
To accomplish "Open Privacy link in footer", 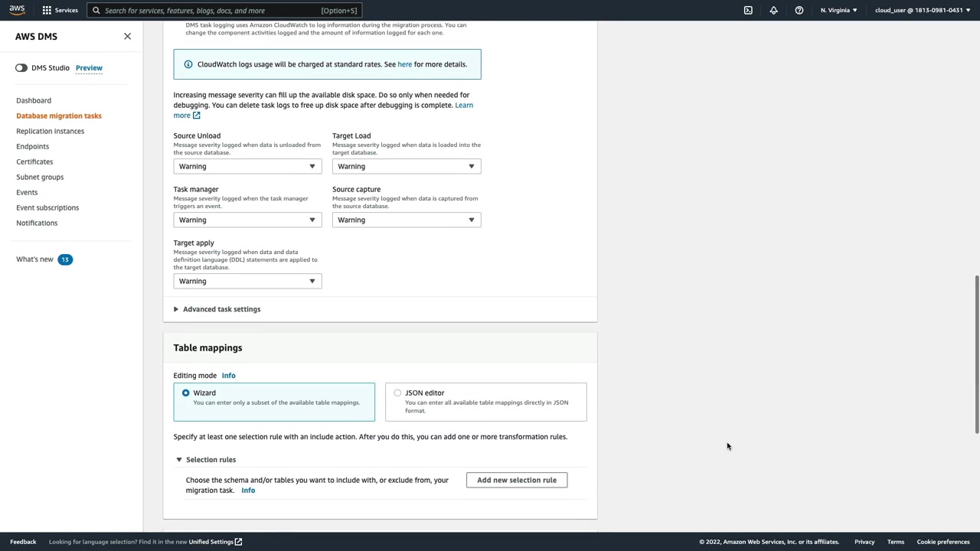I will tap(864, 542).
